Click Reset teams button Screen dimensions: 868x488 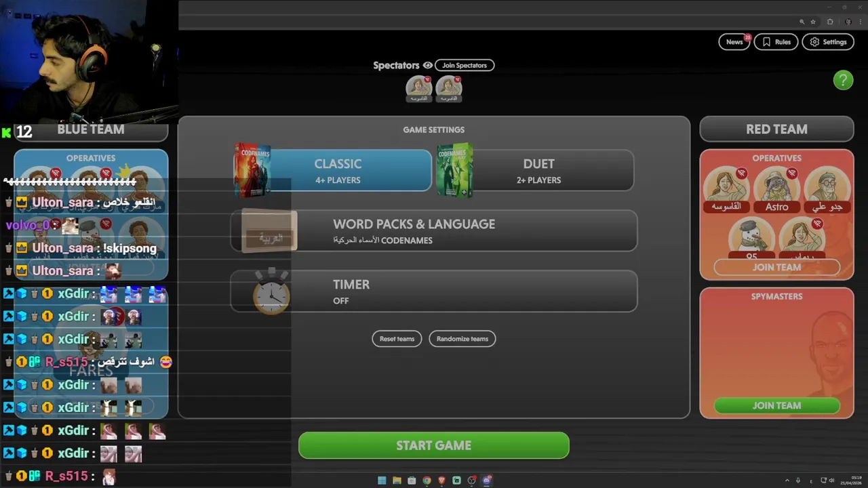(x=397, y=339)
